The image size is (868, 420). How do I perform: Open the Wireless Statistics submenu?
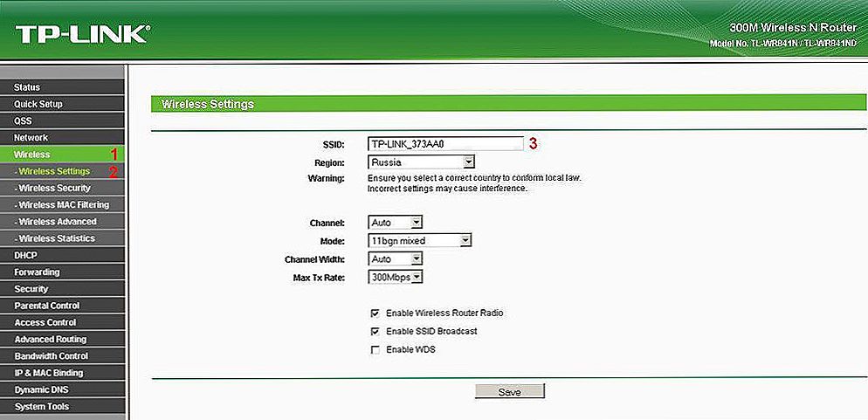pos(62,238)
